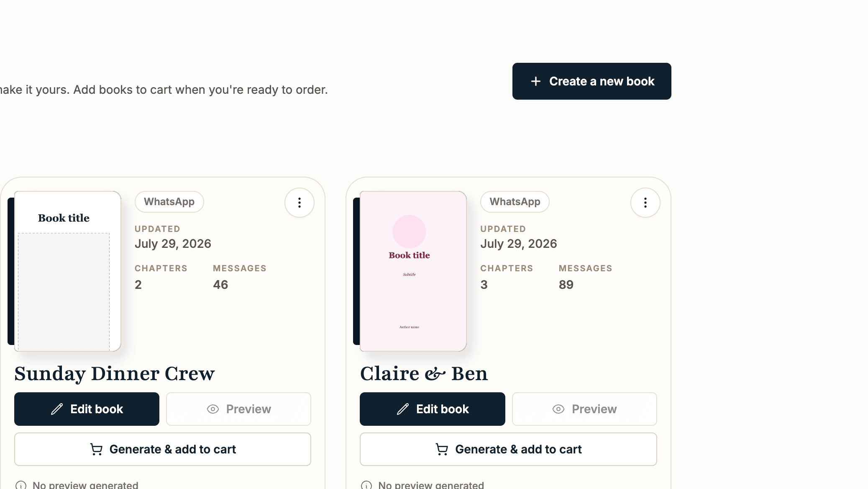Viewport: 868px width, 489px height.
Task: Open the white Sunday Dinner Crew cover thumbnail
Action: [67, 271]
